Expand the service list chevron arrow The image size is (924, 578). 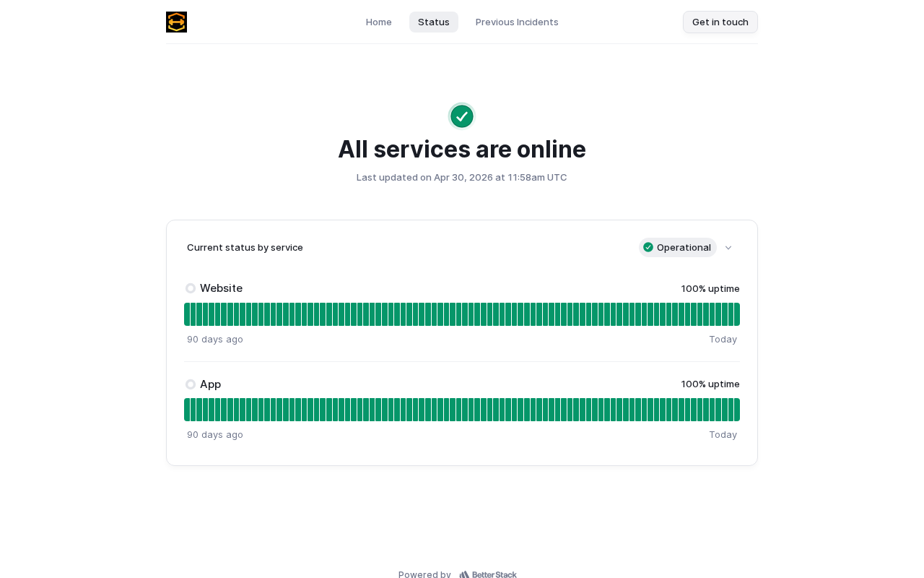point(728,248)
